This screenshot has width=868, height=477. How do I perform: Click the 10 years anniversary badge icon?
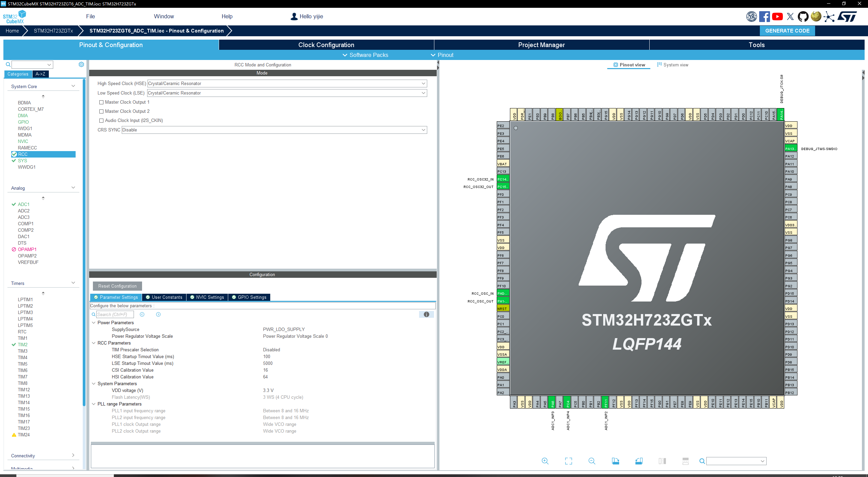[751, 16]
